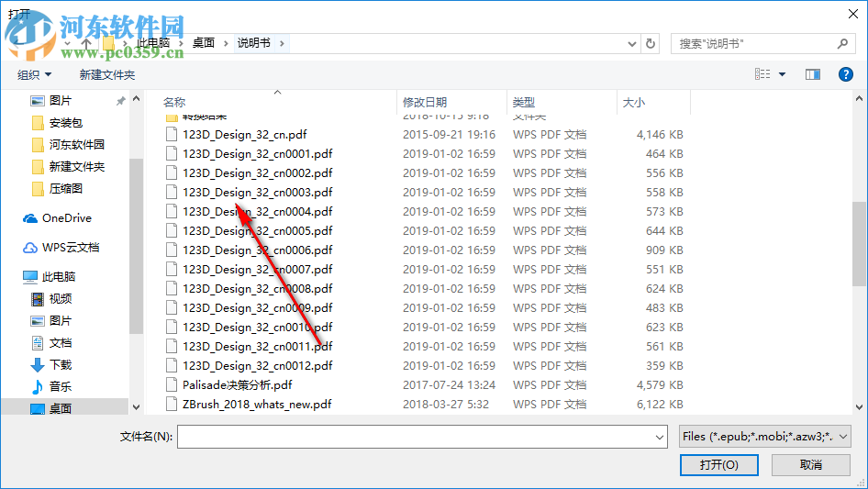Open 新建文件夹 folder in sidebar
The width and height of the screenshot is (868, 489).
76,167
